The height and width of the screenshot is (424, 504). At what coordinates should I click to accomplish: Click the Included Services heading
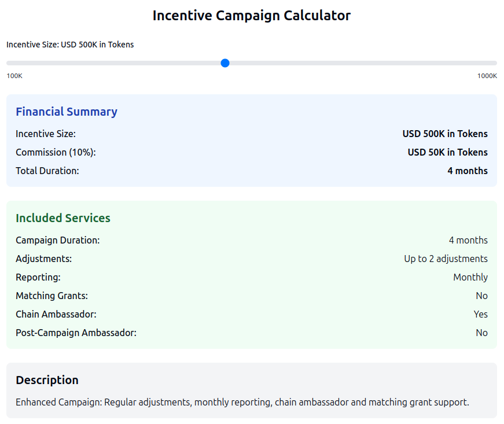[63, 218]
